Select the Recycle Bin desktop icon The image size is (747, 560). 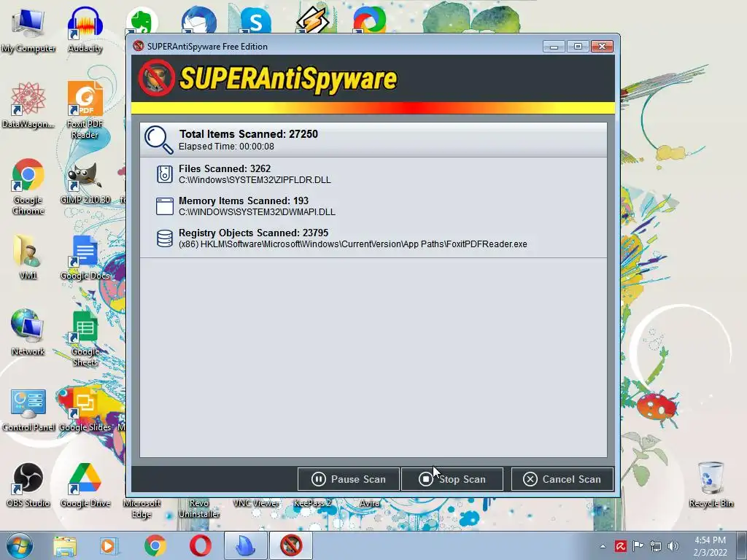click(x=711, y=485)
